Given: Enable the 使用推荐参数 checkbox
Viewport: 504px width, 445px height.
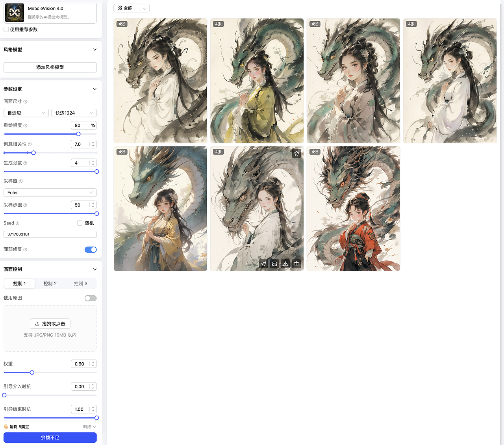Looking at the screenshot, I should pos(6,30).
